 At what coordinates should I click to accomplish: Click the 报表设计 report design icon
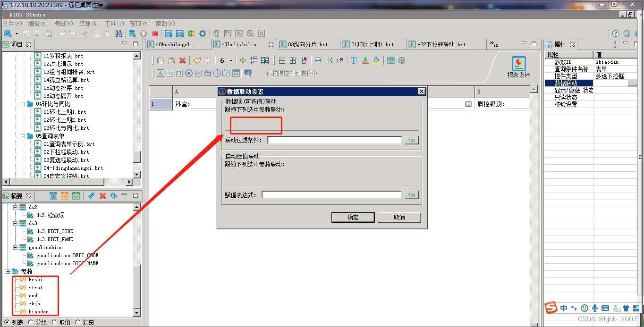click(518, 67)
